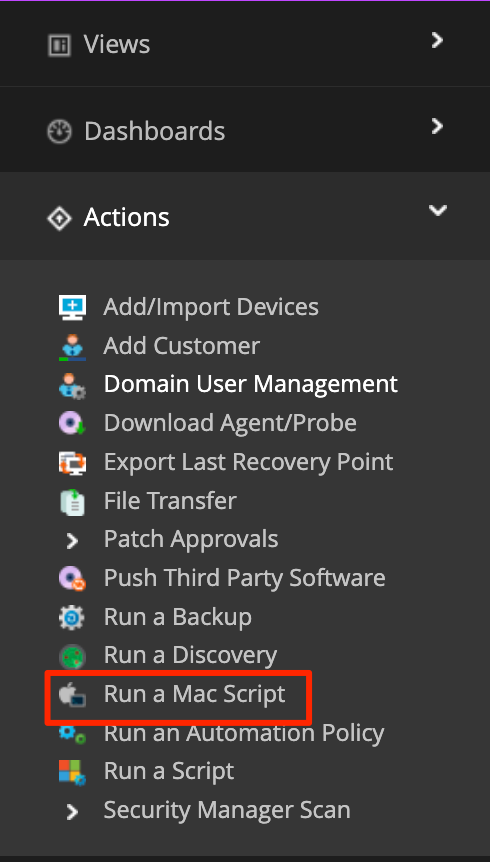Click the Windows icon beside Run a Script
The height and width of the screenshot is (862, 490).
72,772
